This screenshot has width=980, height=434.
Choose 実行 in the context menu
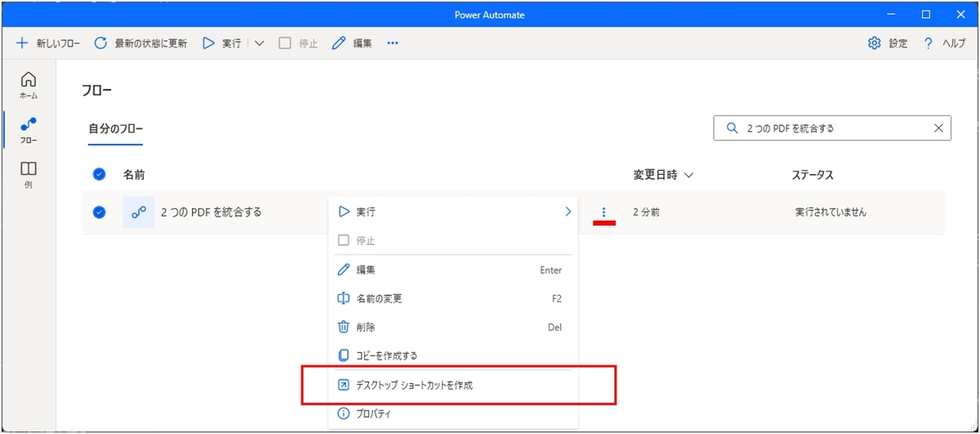453,212
